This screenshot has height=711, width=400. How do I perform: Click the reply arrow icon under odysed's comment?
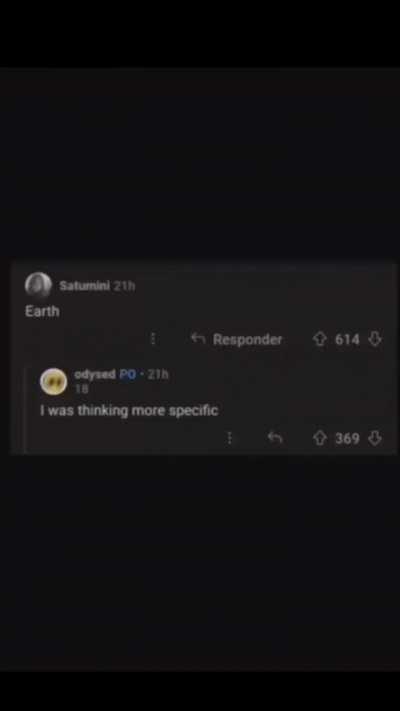(x=275, y=438)
